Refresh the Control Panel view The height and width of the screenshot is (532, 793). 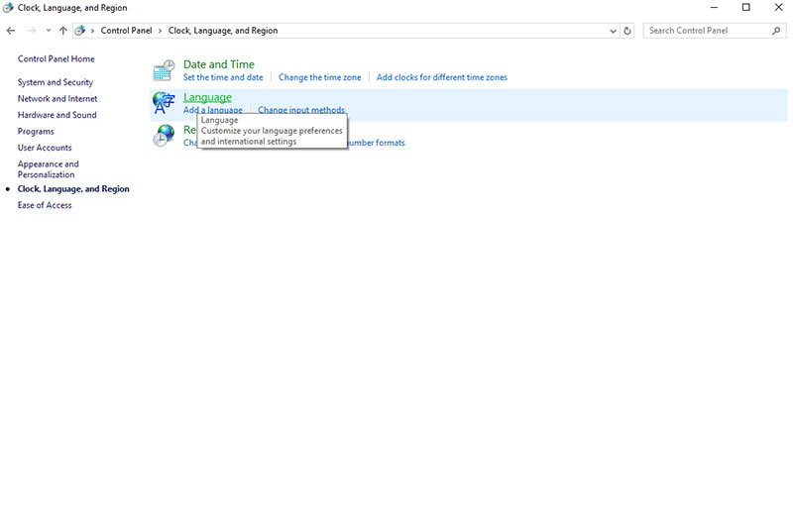coord(627,31)
